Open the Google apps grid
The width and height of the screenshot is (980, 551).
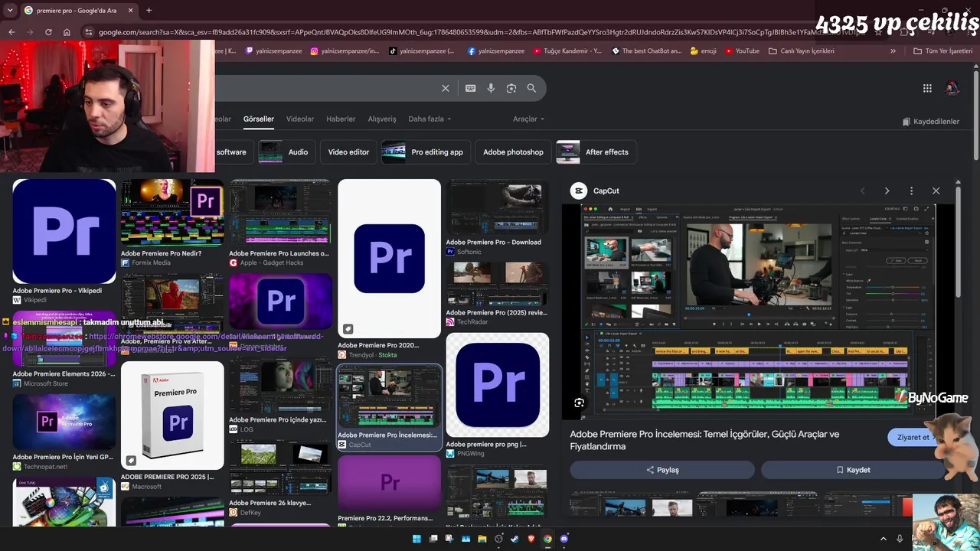927,88
